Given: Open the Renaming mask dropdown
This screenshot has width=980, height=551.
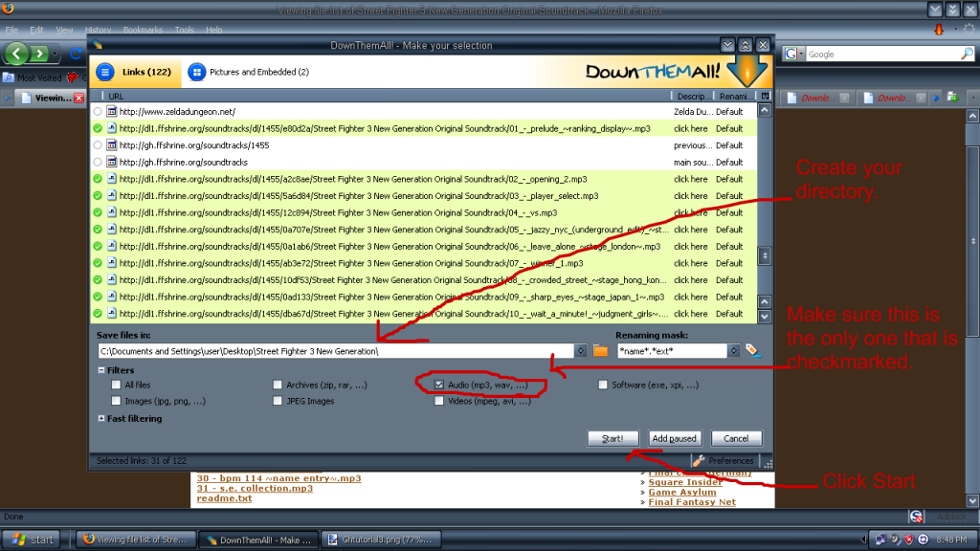Looking at the screenshot, I should point(734,351).
